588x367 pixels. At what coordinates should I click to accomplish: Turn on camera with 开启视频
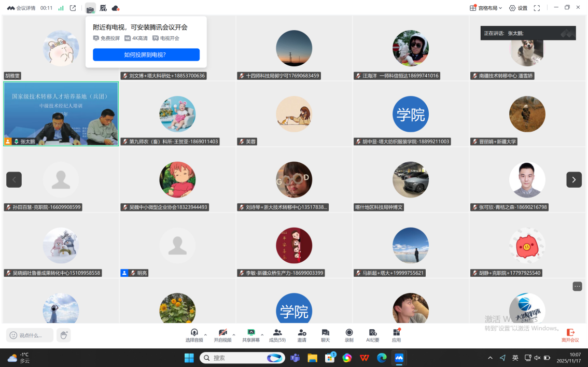point(222,335)
